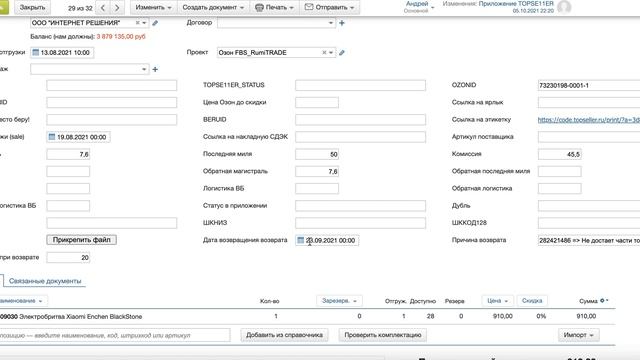This screenshot has width=640, height=360.
Task: Open Зарезерв. column dropdown
Action: [339, 301]
